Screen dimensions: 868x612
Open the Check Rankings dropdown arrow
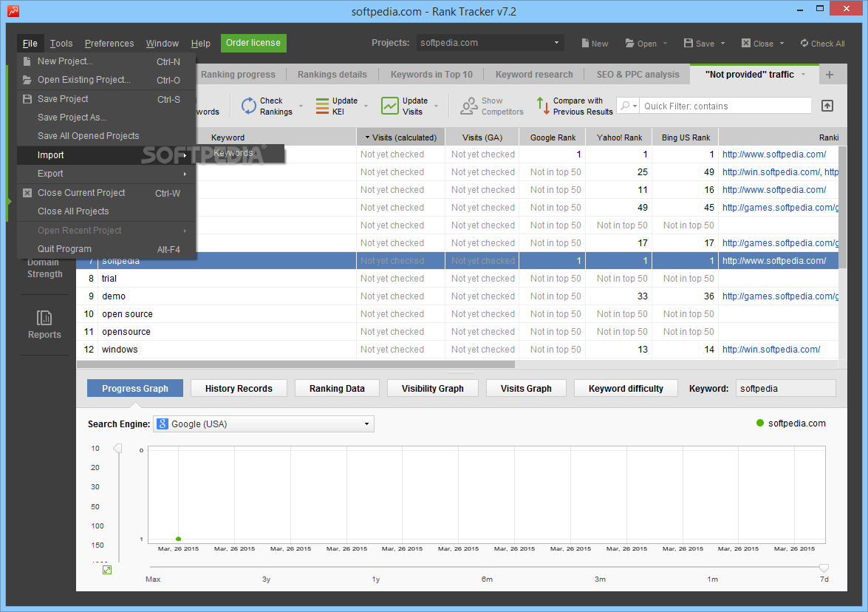(x=301, y=106)
